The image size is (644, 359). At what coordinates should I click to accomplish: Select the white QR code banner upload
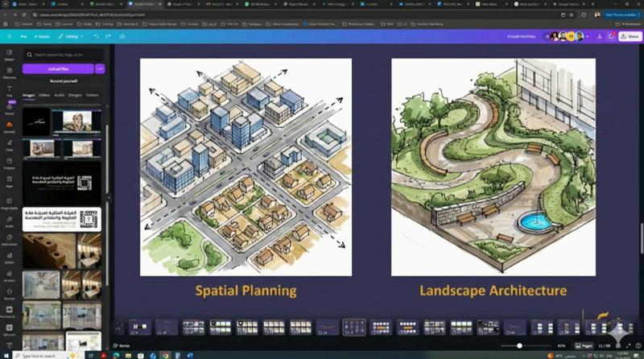pyautogui.click(x=62, y=219)
